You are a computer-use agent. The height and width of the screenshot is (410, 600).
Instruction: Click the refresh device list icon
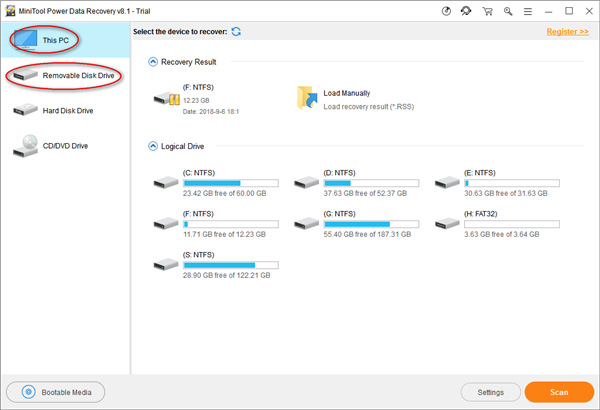[x=236, y=32]
